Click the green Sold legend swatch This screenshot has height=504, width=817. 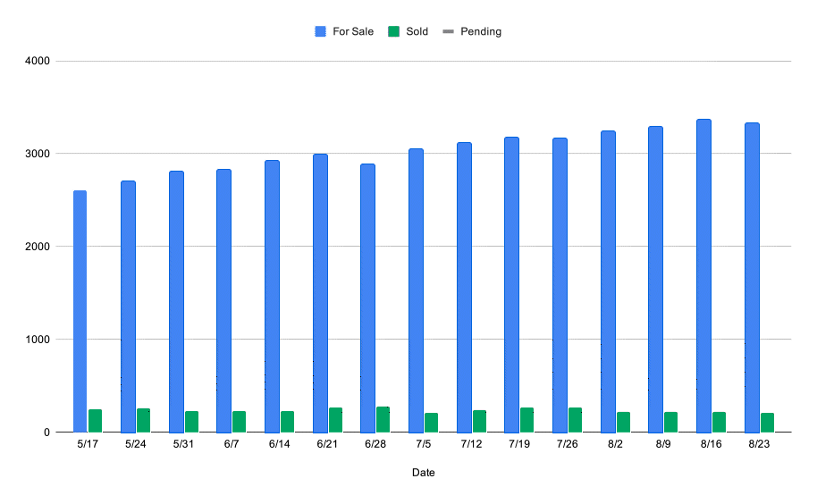point(394,31)
